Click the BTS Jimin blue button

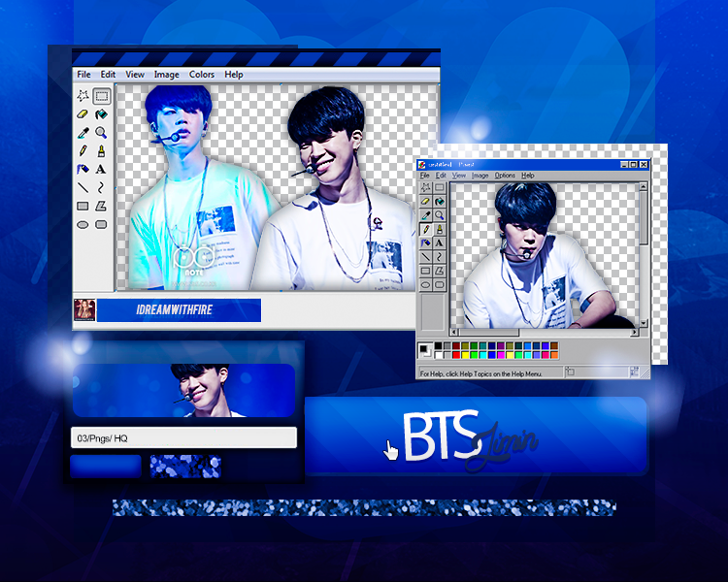[476, 436]
